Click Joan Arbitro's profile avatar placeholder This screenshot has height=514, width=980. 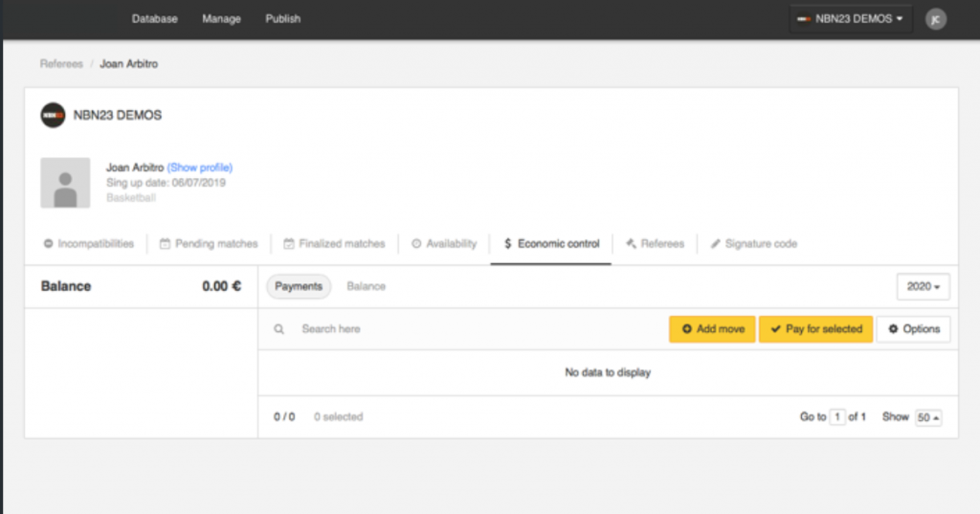[65, 183]
